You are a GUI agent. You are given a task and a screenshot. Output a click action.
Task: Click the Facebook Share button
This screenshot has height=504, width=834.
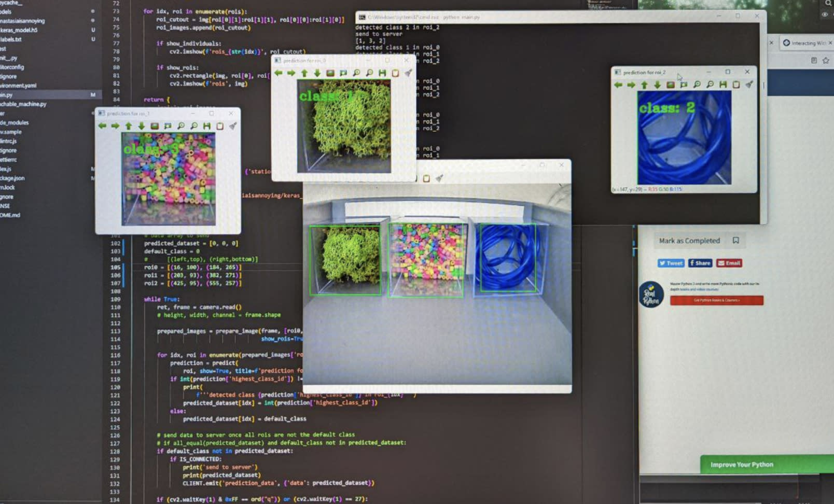click(700, 263)
